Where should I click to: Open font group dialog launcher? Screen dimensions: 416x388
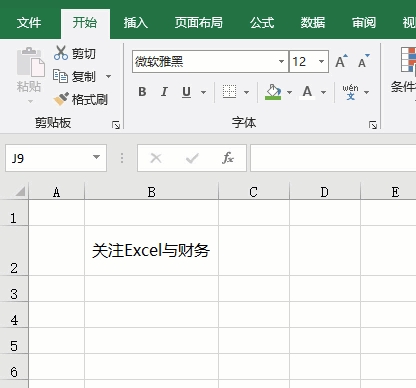[373, 125]
